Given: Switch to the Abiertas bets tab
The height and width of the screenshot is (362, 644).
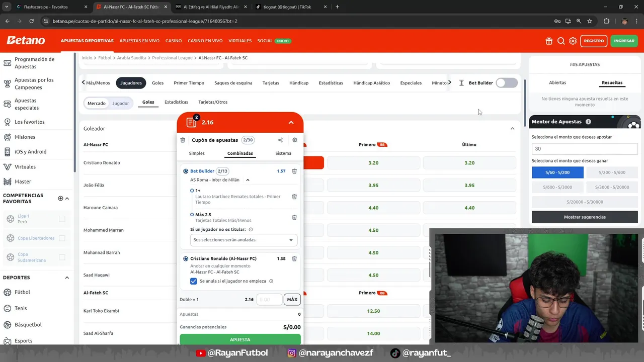Looking at the screenshot, I should point(557,82).
